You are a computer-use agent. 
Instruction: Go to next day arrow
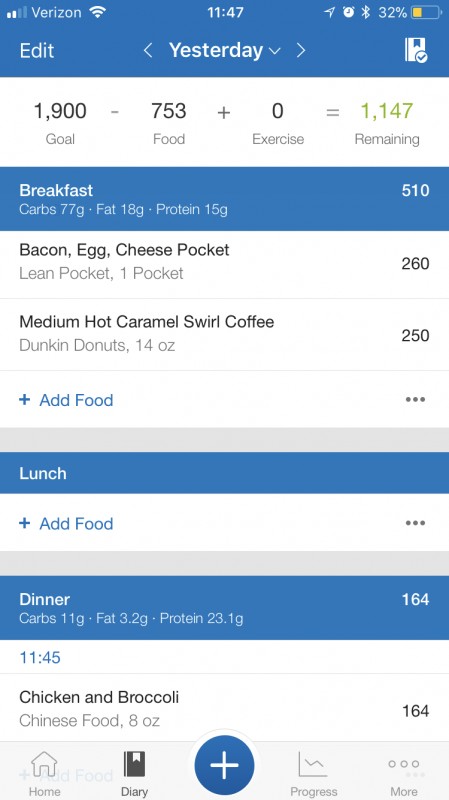tap(301, 50)
